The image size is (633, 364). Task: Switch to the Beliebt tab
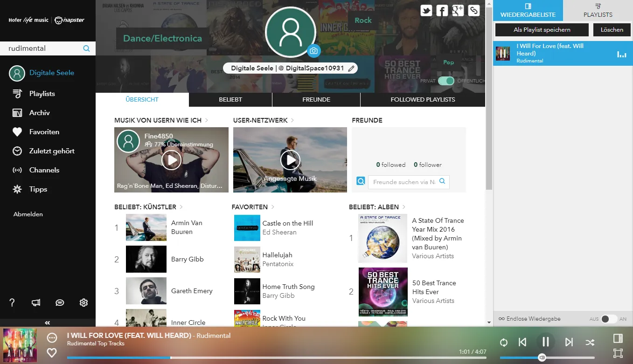coord(230,100)
